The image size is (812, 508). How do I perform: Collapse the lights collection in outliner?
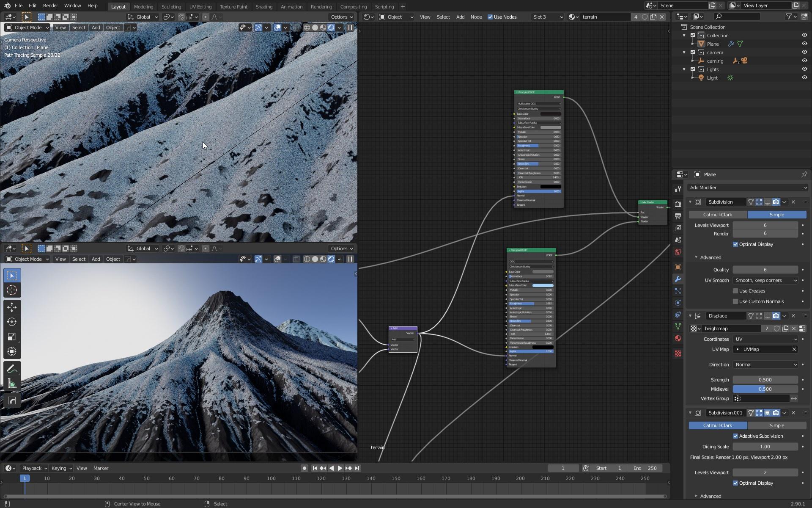(x=684, y=69)
